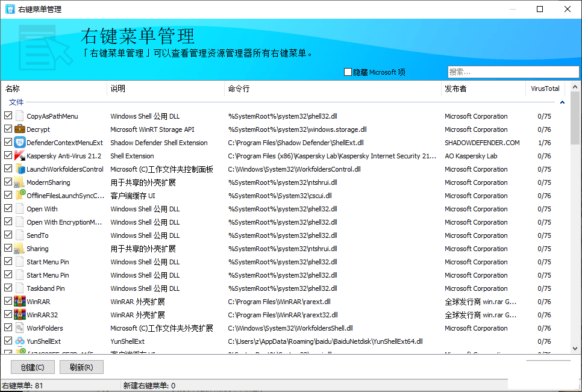Click the app icon in title bar
Screen dimensions: 582x392
click(x=10, y=9)
